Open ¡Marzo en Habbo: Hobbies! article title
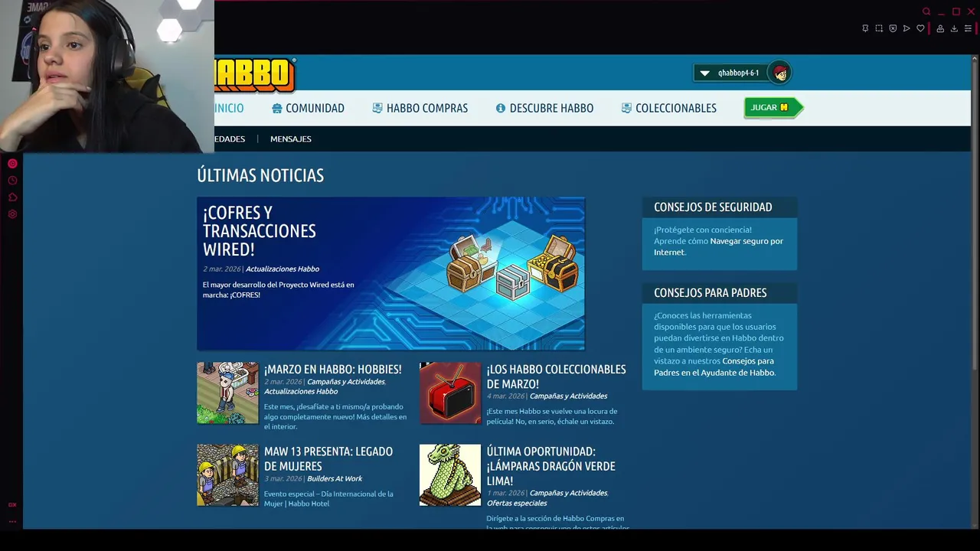 (332, 369)
